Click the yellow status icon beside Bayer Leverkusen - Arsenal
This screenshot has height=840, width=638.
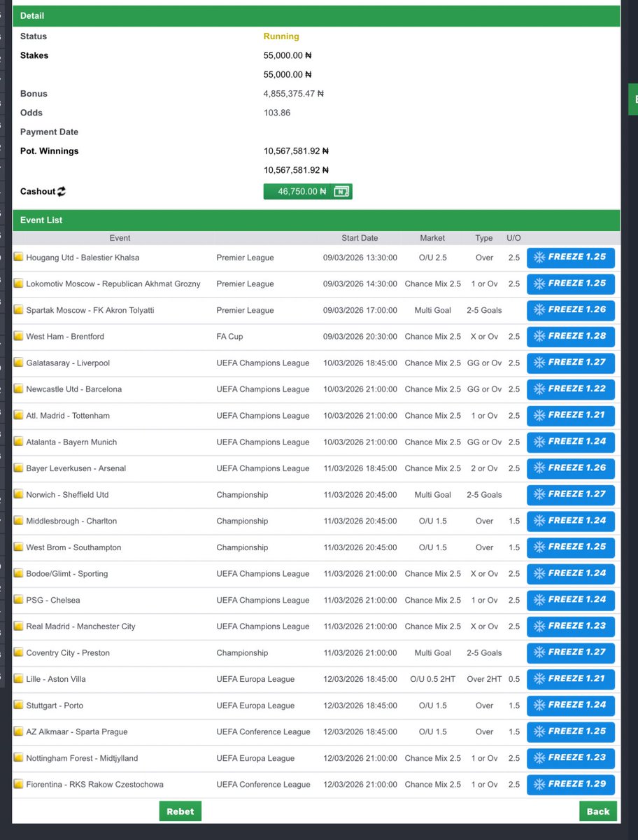pos(18,468)
